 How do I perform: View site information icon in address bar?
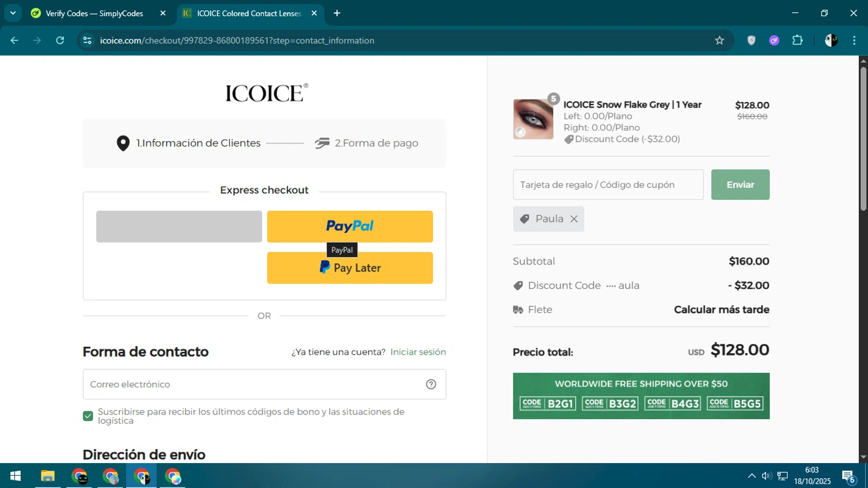click(x=87, y=41)
